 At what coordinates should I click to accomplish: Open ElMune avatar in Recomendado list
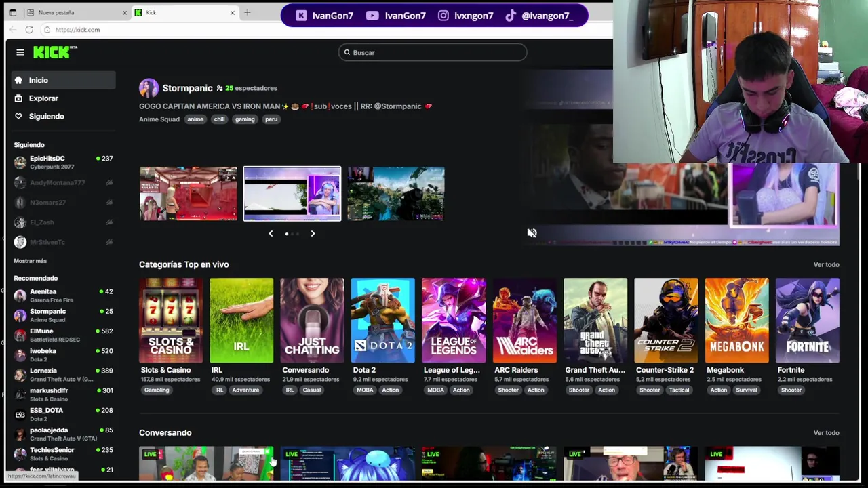point(20,335)
